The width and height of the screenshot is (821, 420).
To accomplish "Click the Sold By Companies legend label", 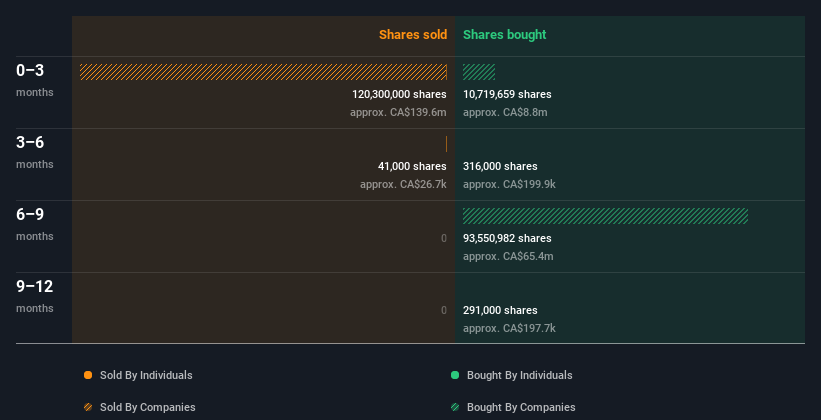I will click(148, 407).
